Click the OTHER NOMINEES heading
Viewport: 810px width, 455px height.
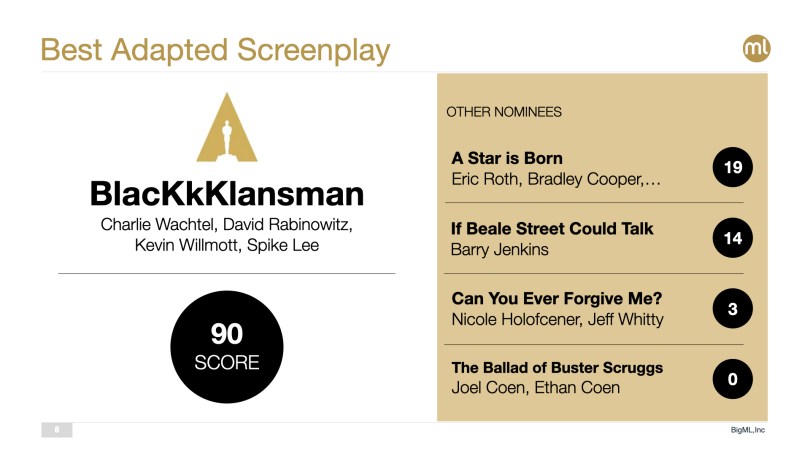click(x=504, y=112)
